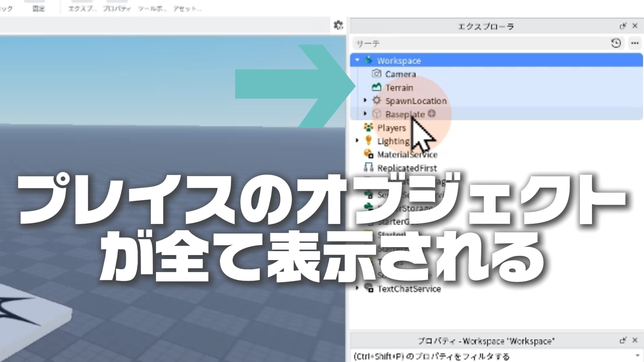Expand the Baseplate node

(365, 114)
